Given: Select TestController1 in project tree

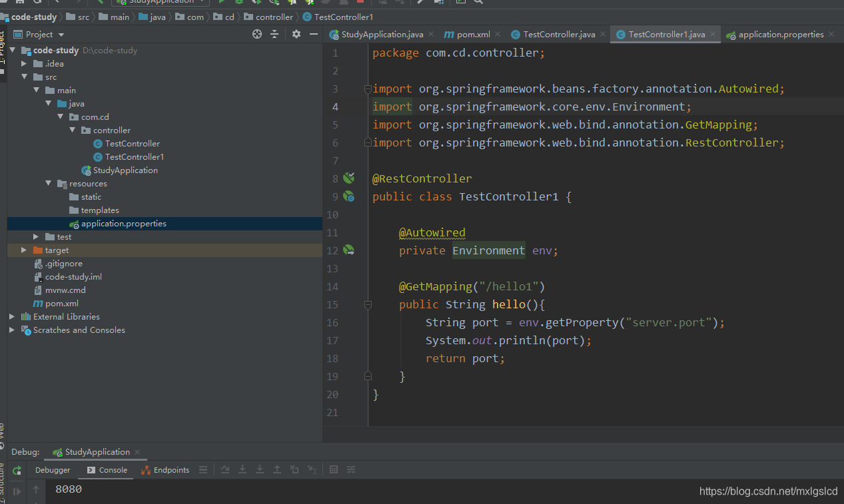Looking at the screenshot, I should (135, 157).
